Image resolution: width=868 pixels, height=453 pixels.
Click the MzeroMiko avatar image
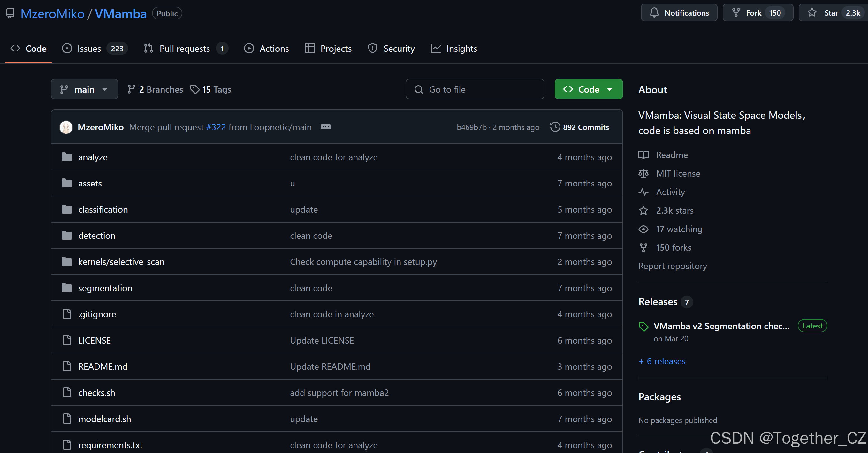pyautogui.click(x=66, y=127)
